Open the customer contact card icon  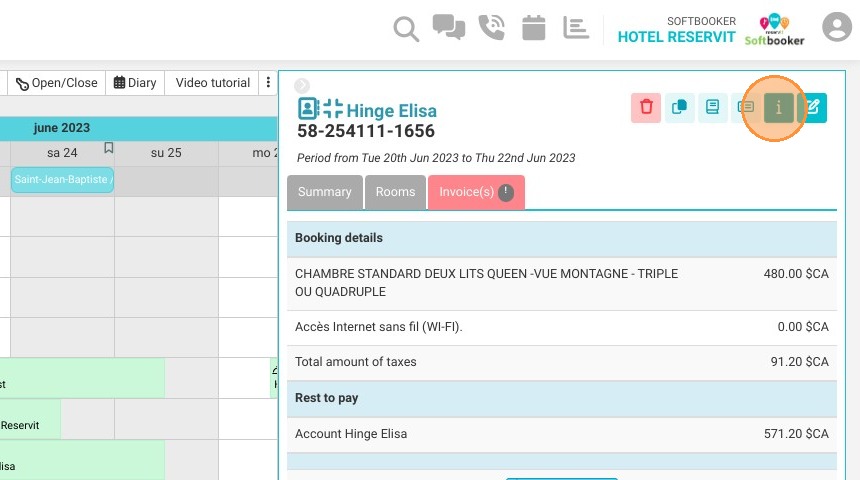coord(308,109)
